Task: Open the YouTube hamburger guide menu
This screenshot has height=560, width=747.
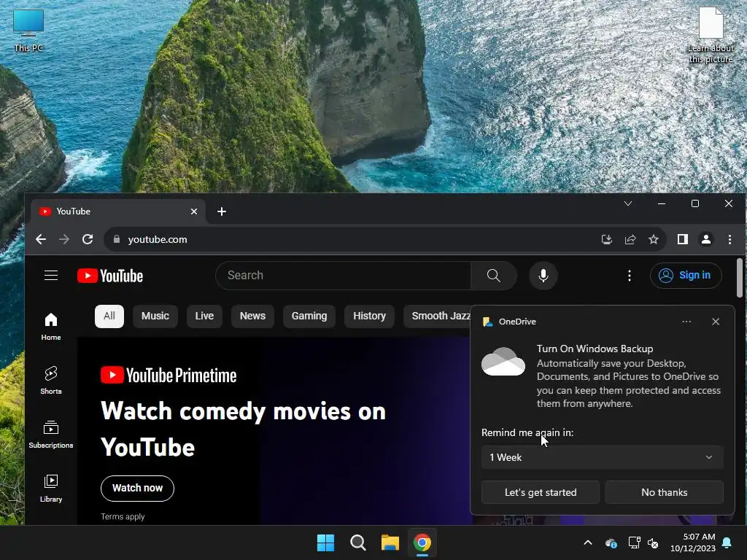Action: [x=51, y=275]
